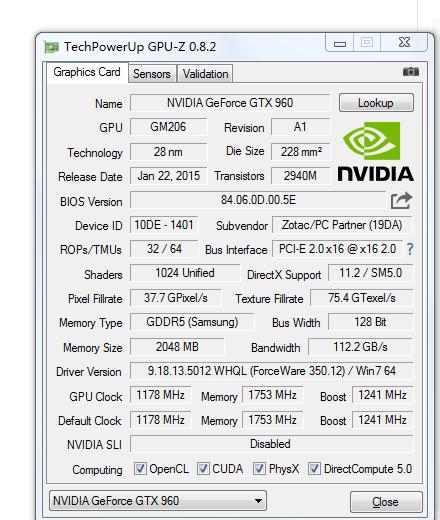Screen dimensions: 440x520
Task: Toggle the PhysX checkbox
Action: pos(259,468)
